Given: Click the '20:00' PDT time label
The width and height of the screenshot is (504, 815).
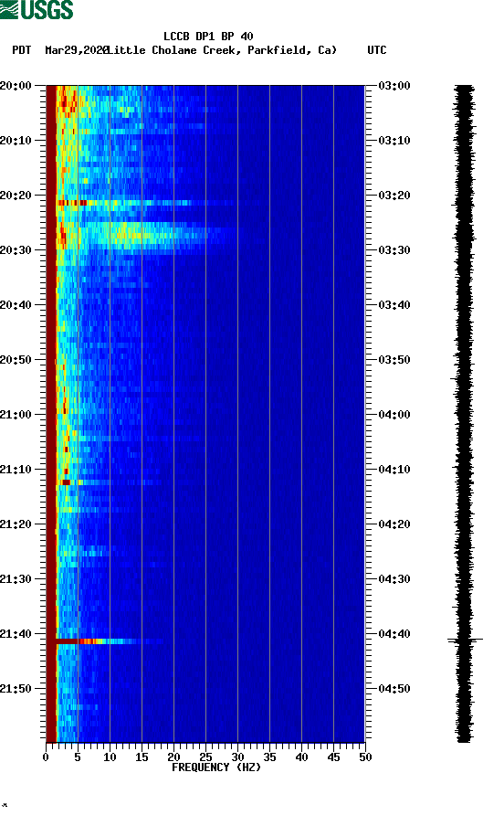Looking at the screenshot, I should [x=16, y=85].
